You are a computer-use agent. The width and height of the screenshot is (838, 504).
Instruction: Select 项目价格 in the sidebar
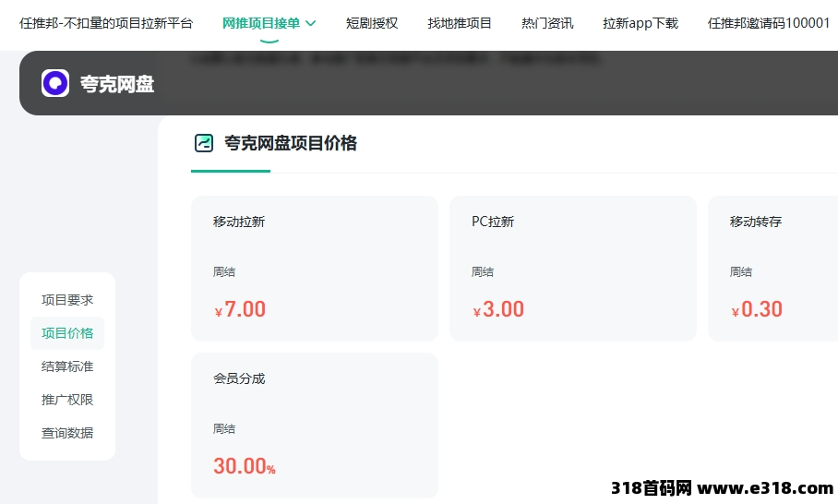tap(67, 333)
